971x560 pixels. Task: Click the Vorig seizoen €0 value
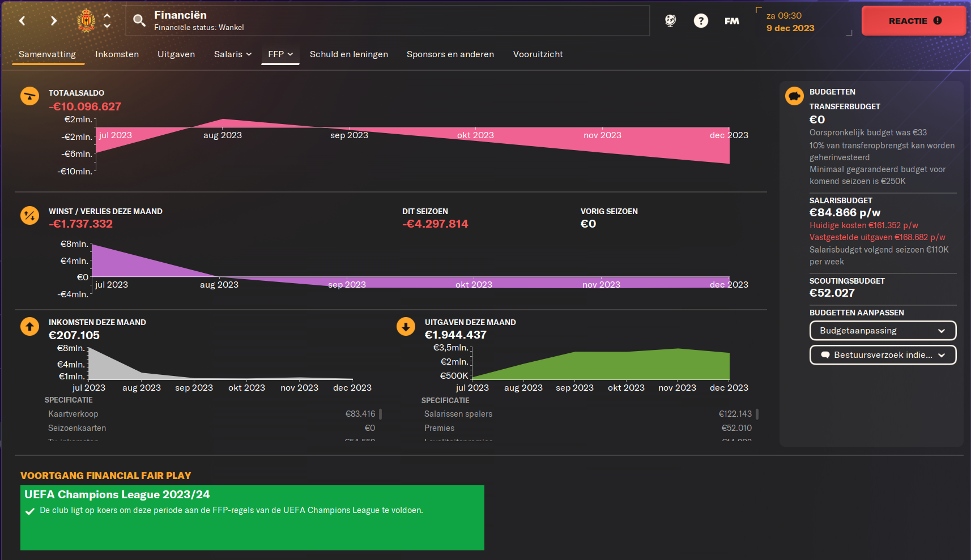tap(588, 224)
